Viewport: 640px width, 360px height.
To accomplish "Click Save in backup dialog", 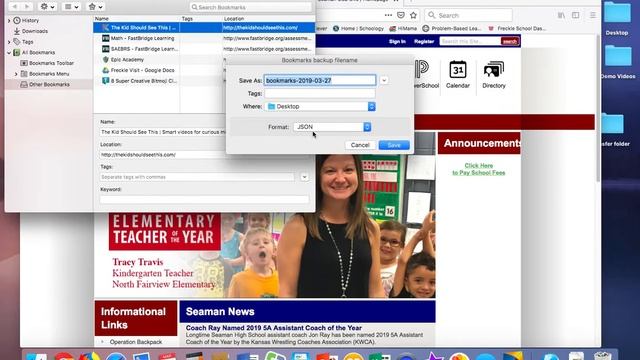I will (x=394, y=145).
